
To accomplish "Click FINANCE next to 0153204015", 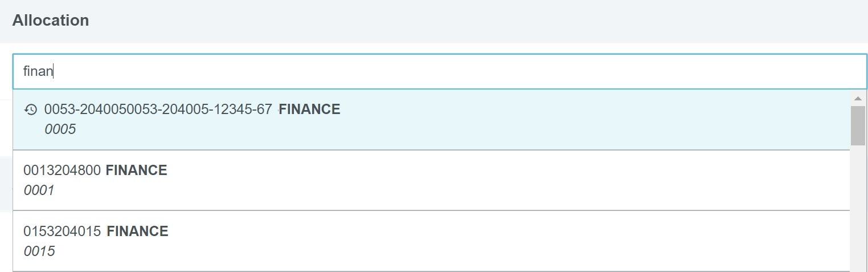I will (x=137, y=231).
